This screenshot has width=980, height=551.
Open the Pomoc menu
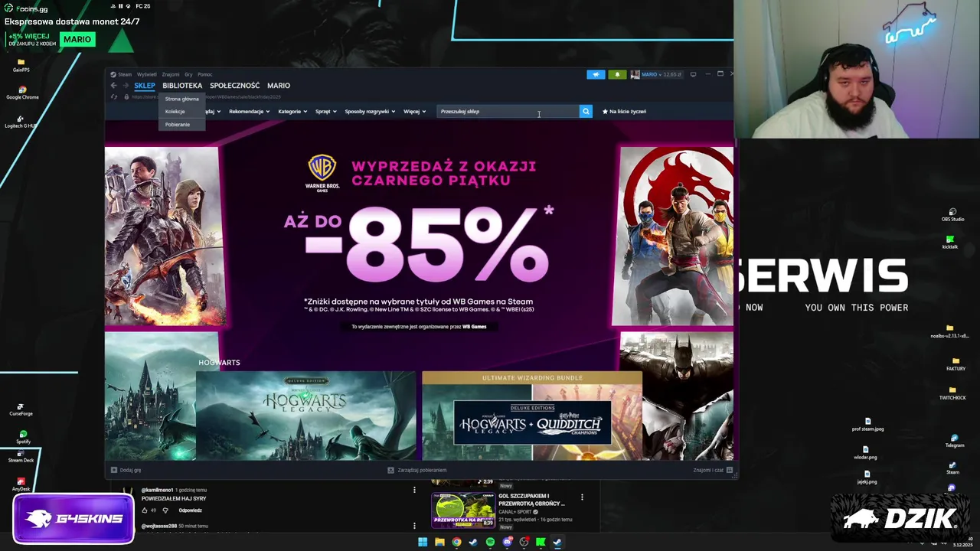coord(204,74)
